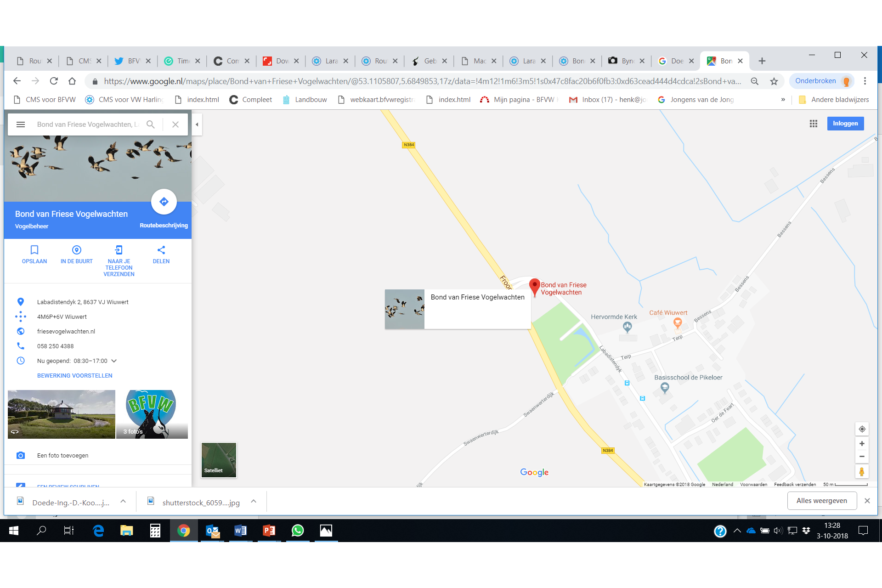The width and height of the screenshot is (882, 588).
Task: Expand Doede-Ing download options
Action: pyautogui.click(x=123, y=501)
